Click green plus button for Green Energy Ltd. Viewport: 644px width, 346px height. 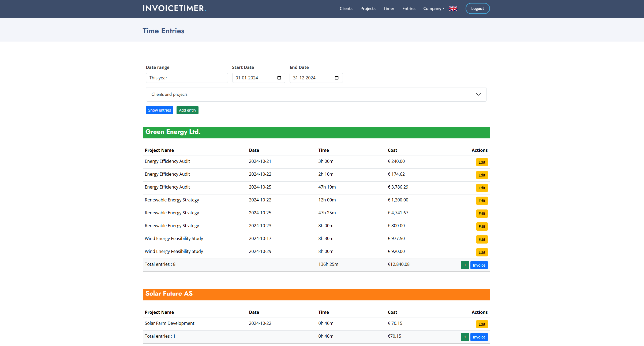[465, 265]
